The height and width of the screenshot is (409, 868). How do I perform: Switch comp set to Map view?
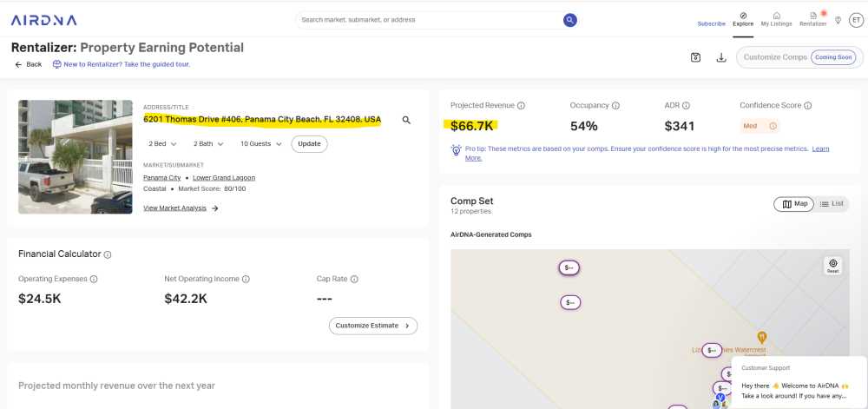click(794, 204)
